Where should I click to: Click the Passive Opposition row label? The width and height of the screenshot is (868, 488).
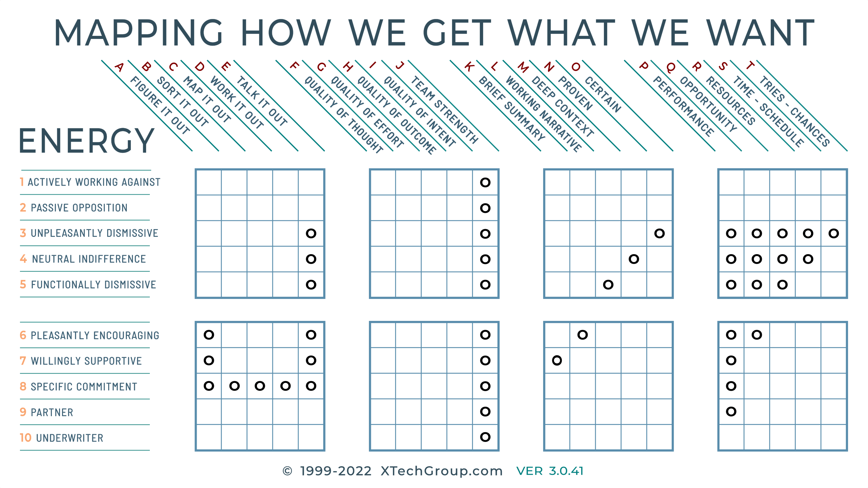click(79, 208)
